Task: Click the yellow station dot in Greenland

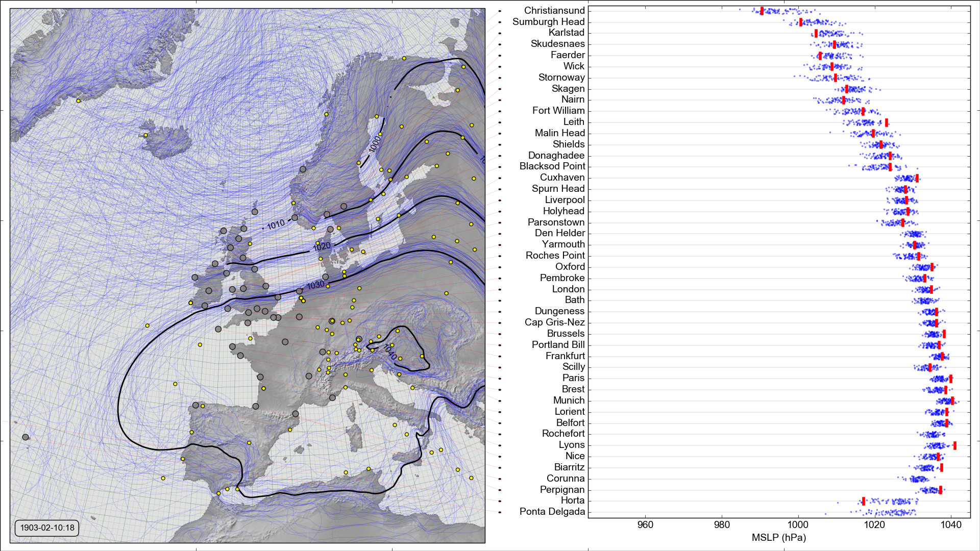Action: (78, 101)
